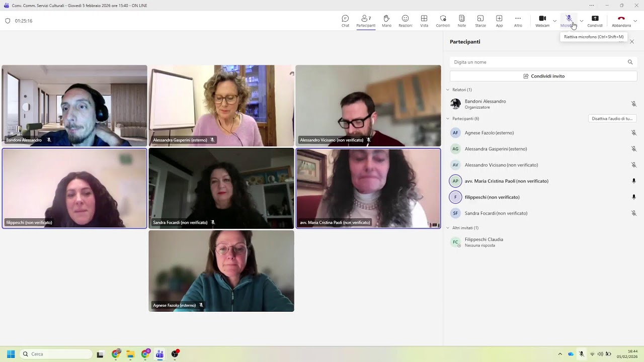Select Sandra Focardi in participant list
This screenshot has width=644, height=362.
tap(543, 213)
